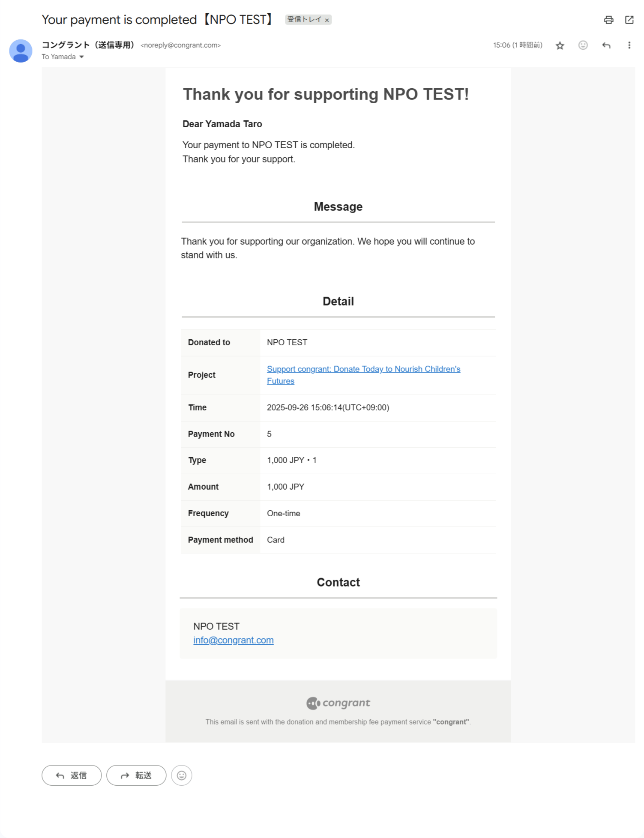Open email in a new window
Image resolution: width=644 pixels, height=838 pixels.
point(629,20)
